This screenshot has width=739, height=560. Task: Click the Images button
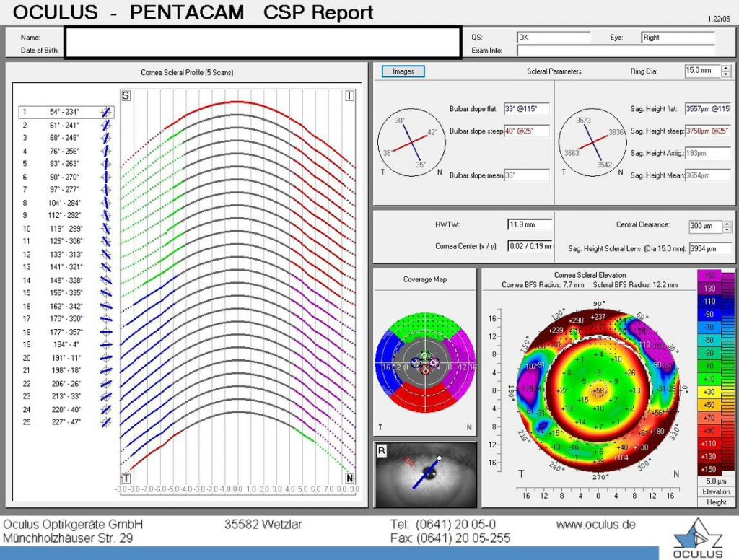(x=403, y=71)
